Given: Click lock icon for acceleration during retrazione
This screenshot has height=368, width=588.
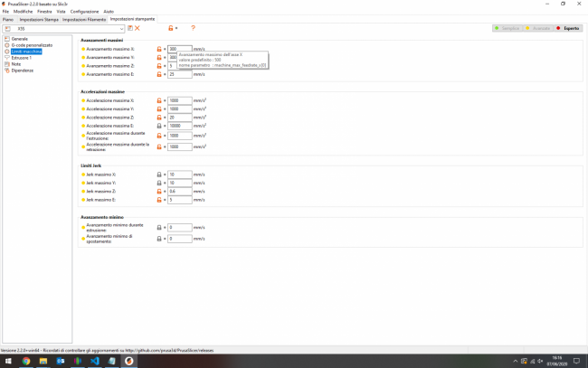Looking at the screenshot, I should 159,146.
